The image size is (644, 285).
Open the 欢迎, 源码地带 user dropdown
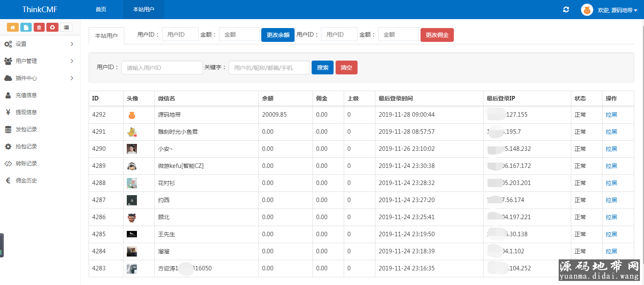[617, 10]
